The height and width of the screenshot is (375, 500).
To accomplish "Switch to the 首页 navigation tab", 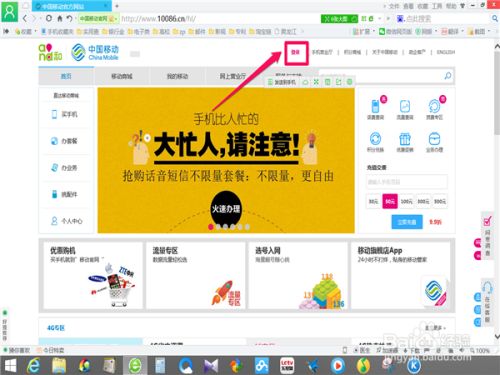I will click(66, 76).
